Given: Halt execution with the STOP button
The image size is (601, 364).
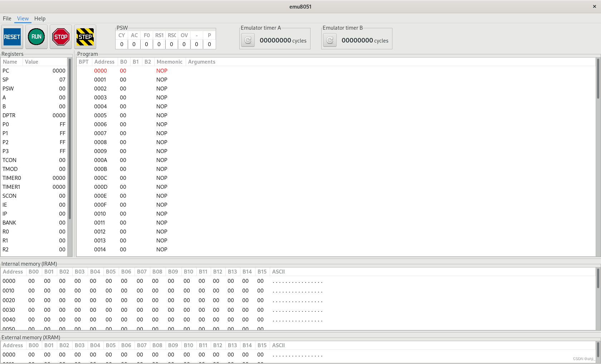Looking at the screenshot, I should pyautogui.click(x=61, y=37).
